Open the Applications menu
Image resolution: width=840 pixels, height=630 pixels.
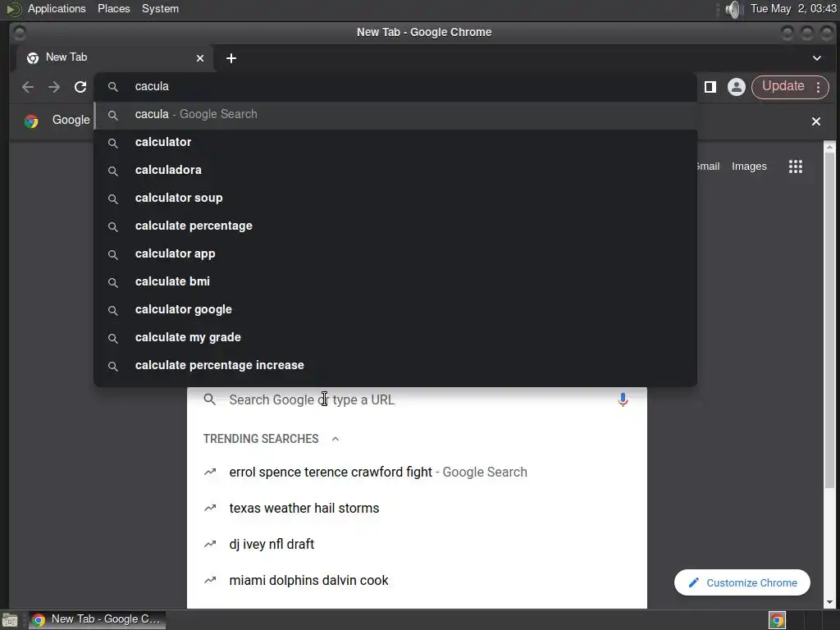pos(57,8)
